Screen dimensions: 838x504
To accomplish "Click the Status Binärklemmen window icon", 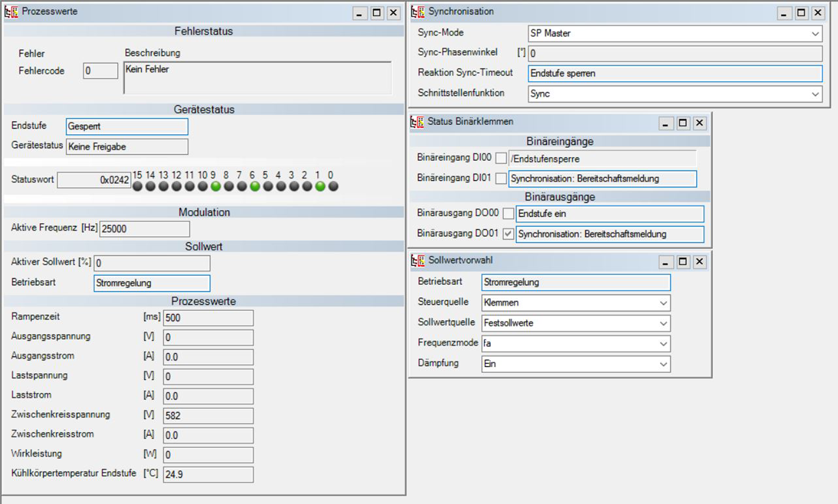I will click(x=418, y=122).
